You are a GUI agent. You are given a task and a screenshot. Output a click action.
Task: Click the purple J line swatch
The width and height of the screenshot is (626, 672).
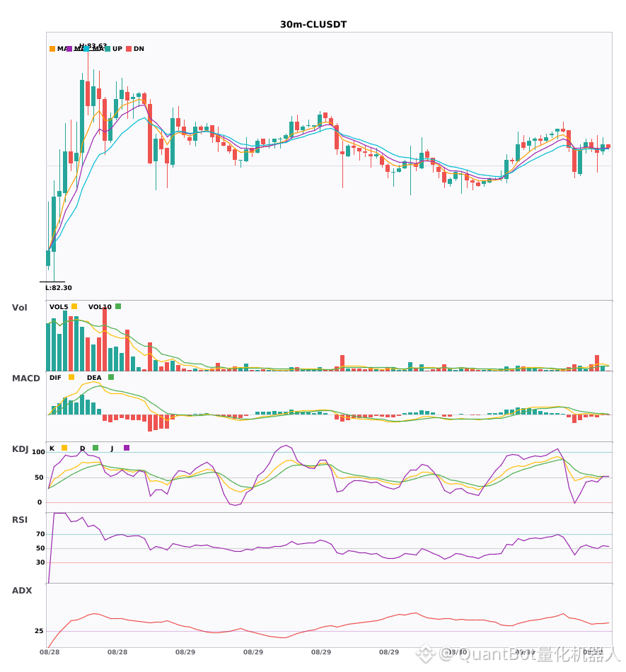(x=127, y=448)
